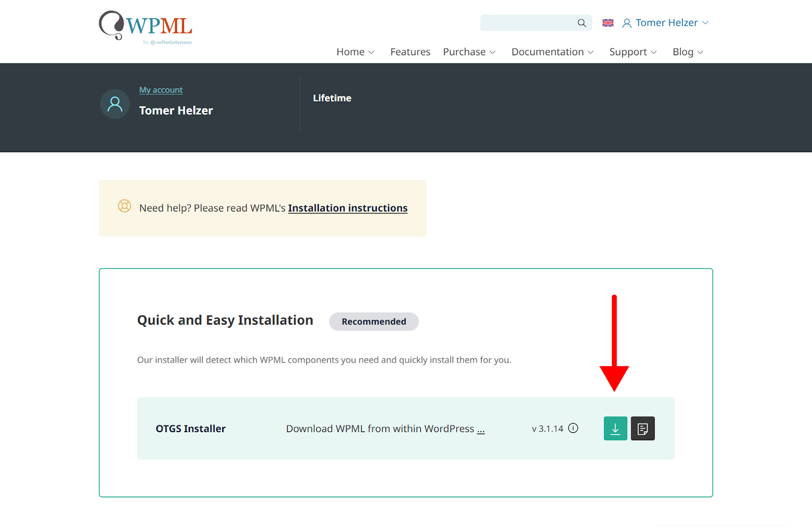Follow the My account link
The image size is (812, 527).
(161, 90)
